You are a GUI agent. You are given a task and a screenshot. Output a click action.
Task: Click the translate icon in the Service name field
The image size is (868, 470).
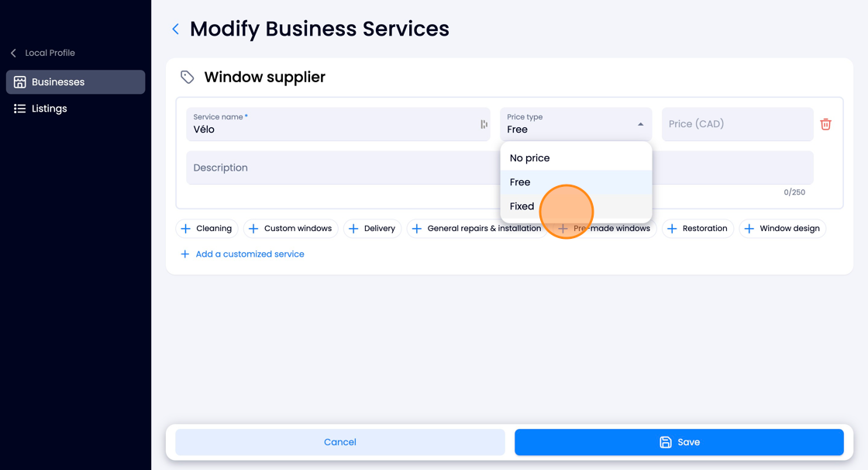click(x=484, y=124)
